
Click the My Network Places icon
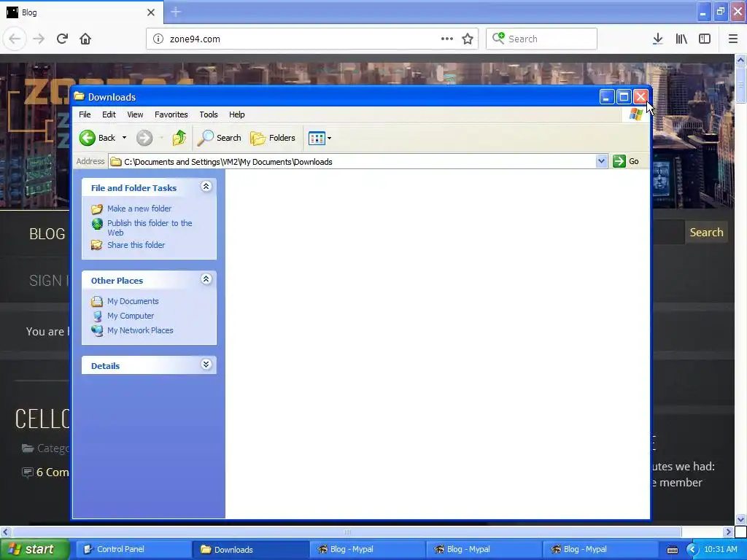coord(97,330)
